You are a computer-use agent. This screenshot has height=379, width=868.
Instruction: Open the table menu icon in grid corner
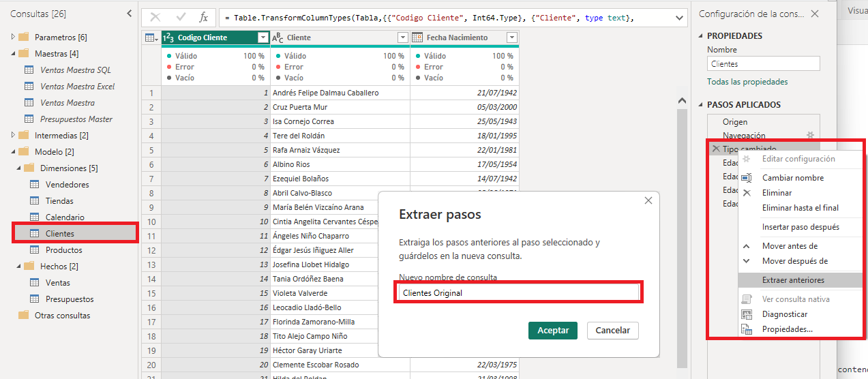151,38
